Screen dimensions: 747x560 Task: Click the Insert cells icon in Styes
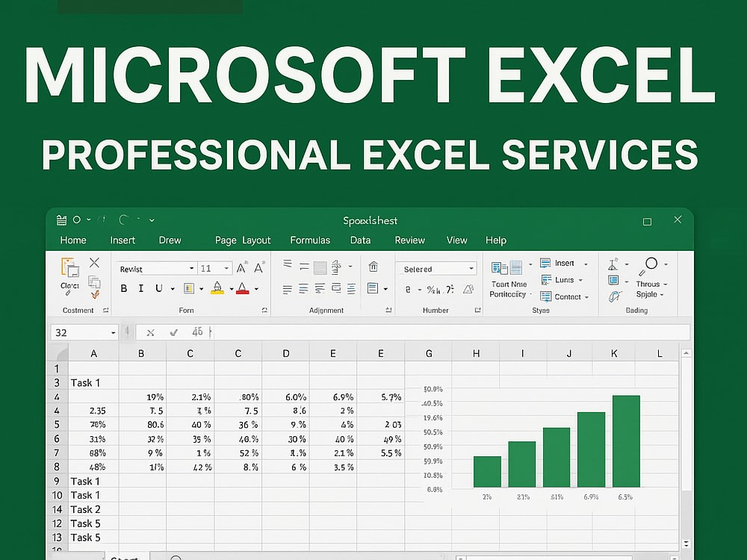coord(545,263)
